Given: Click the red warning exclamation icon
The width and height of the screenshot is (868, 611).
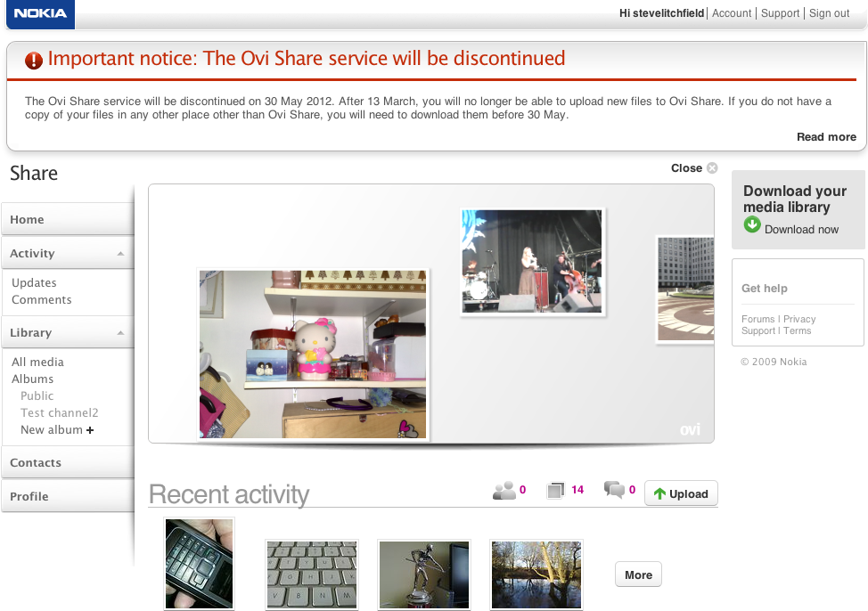Looking at the screenshot, I should click(34, 60).
